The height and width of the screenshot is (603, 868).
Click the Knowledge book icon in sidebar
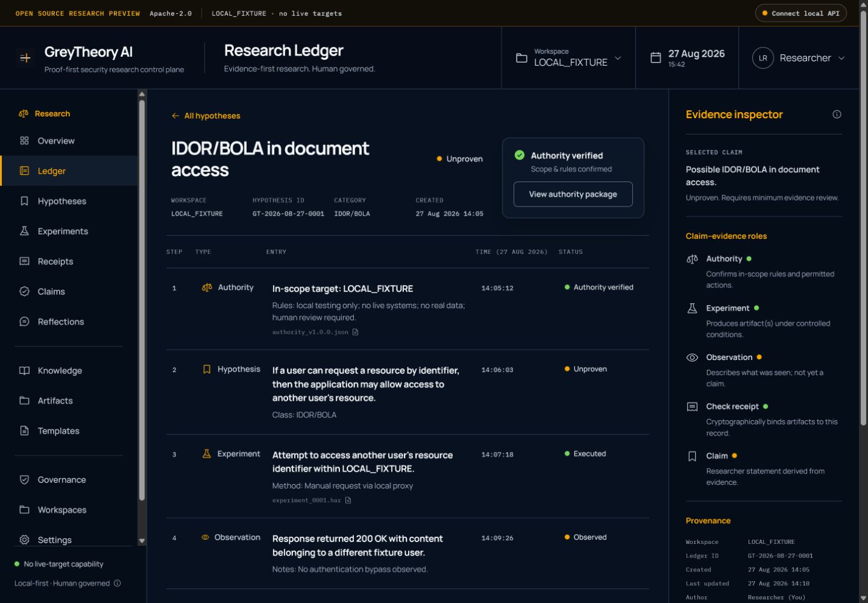24,370
